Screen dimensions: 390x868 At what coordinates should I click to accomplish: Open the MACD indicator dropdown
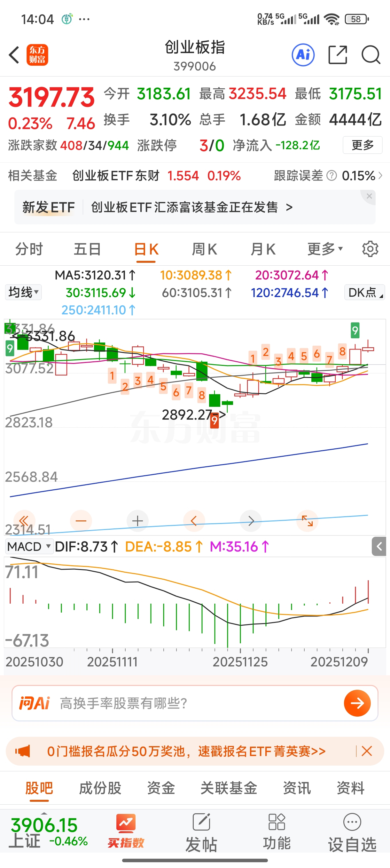click(29, 546)
